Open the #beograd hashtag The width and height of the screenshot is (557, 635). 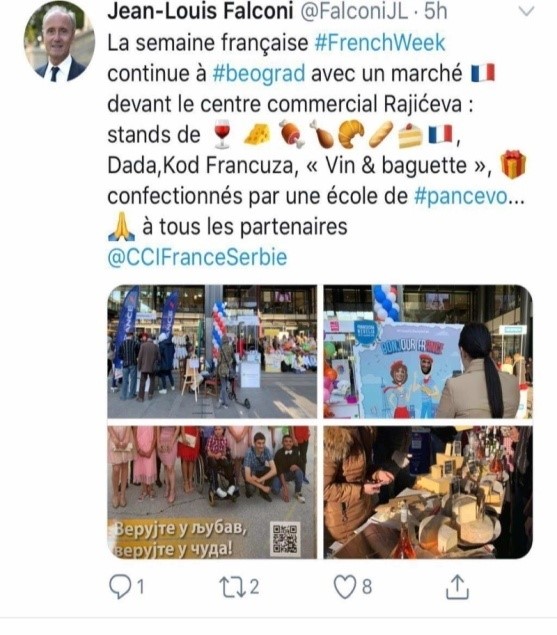click(x=259, y=74)
